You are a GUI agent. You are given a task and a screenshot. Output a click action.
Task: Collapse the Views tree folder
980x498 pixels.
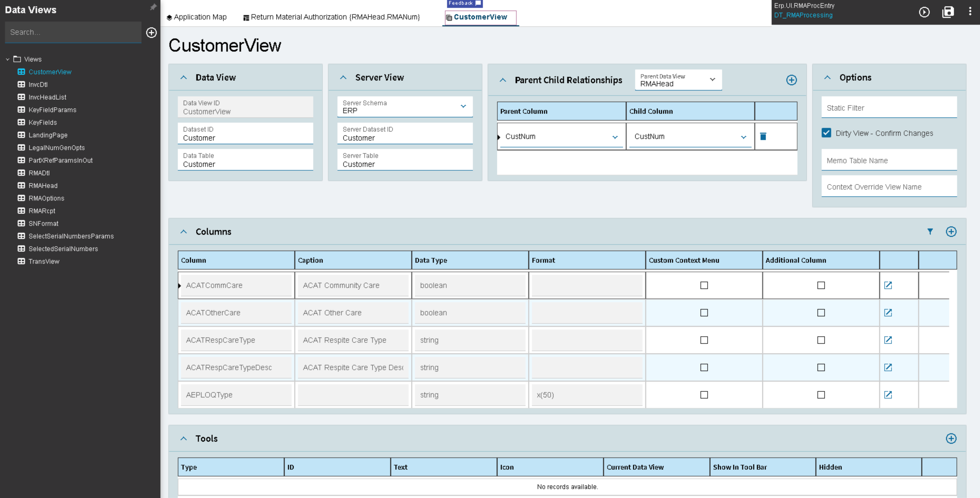pos(7,60)
